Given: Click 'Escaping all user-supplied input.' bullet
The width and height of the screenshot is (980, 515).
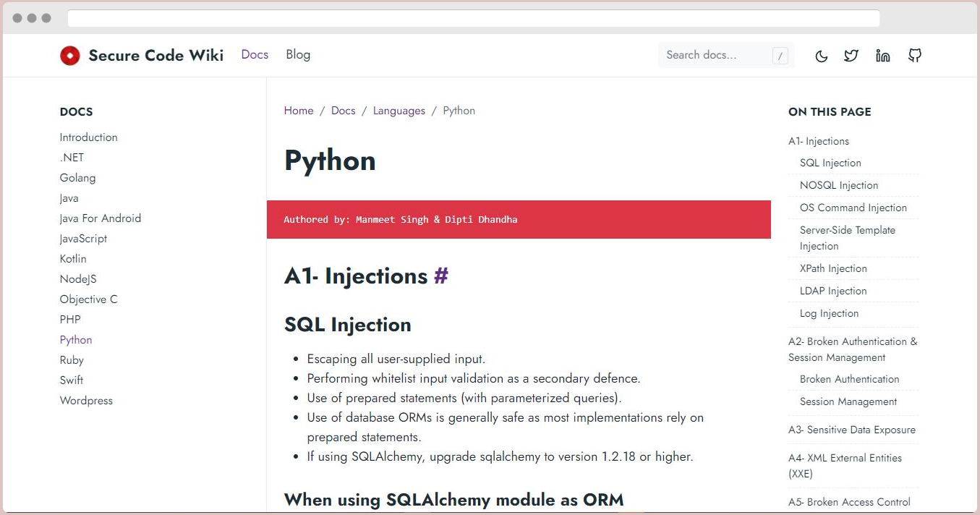Looking at the screenshot, I should (x=396, y=359).
